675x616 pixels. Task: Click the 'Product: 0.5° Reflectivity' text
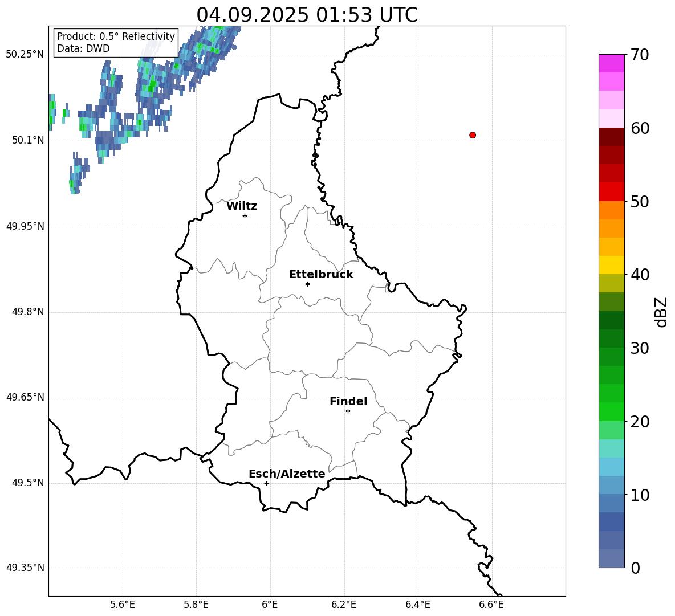[x=116, y=36]
